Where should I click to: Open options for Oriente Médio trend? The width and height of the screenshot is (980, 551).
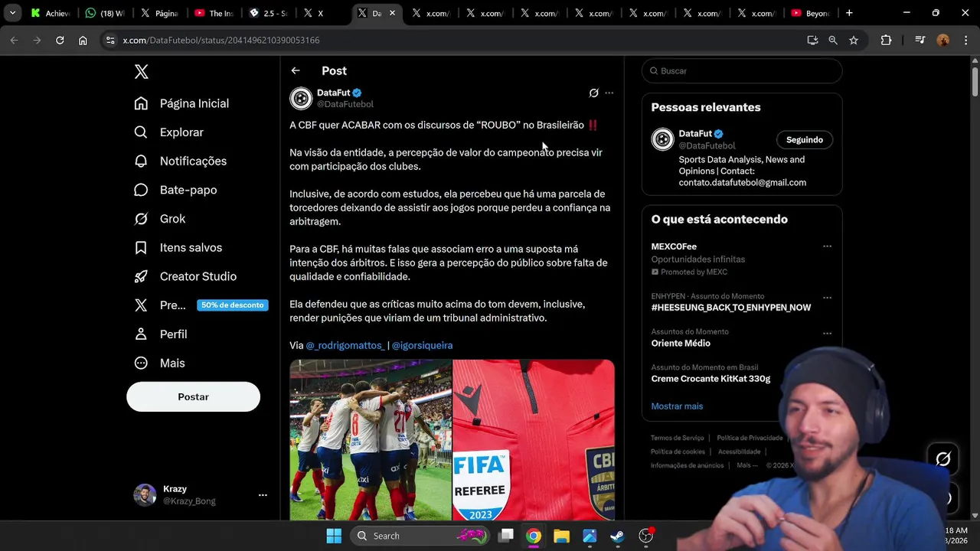pyautogui.click(x=827, y=333)
